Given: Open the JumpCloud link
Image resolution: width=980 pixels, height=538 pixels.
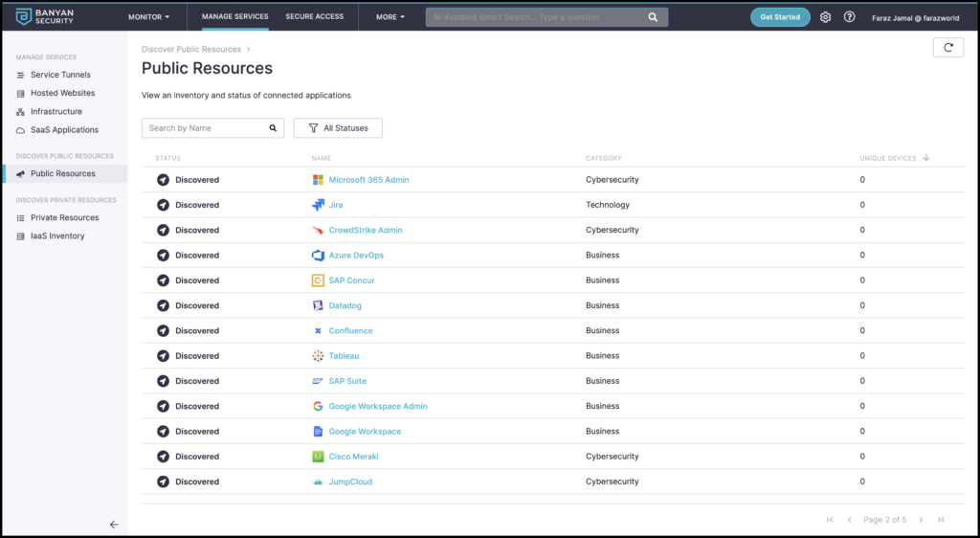Looking at the screenshot, I should 350,482.
